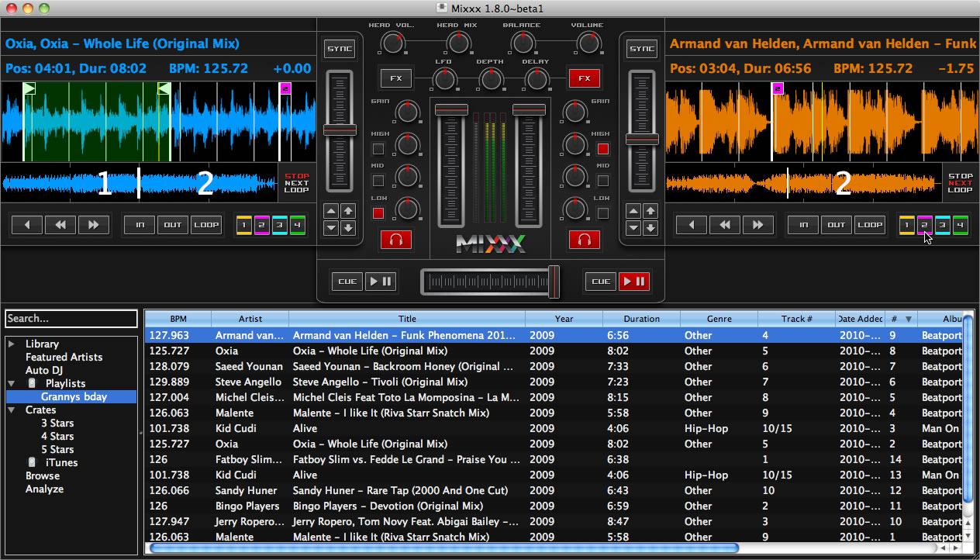
Task: Click left deck SYNC button
Action: tap(340, 49)
